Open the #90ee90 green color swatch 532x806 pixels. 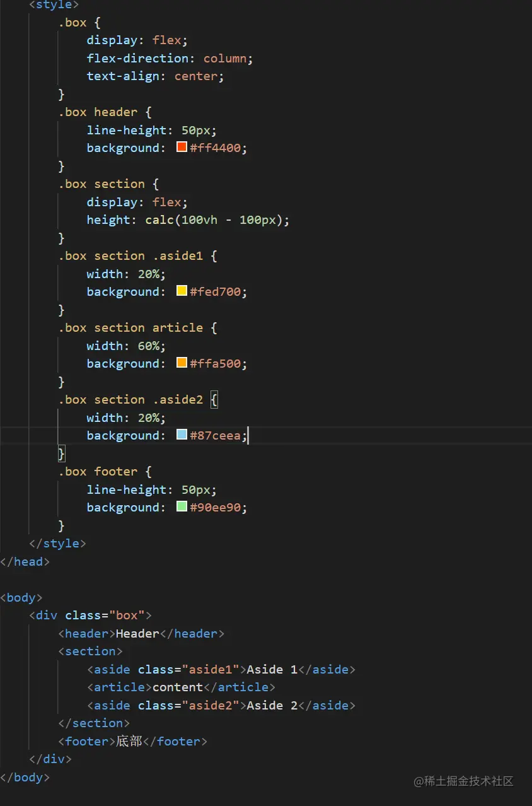[x=182, y=507]
